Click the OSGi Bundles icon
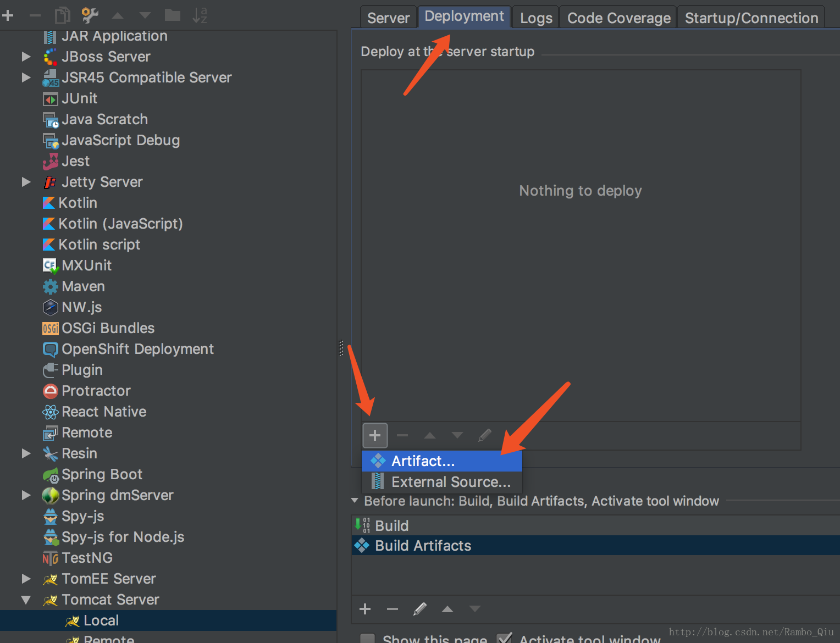The image size is (840, 643). click(50, 328)
